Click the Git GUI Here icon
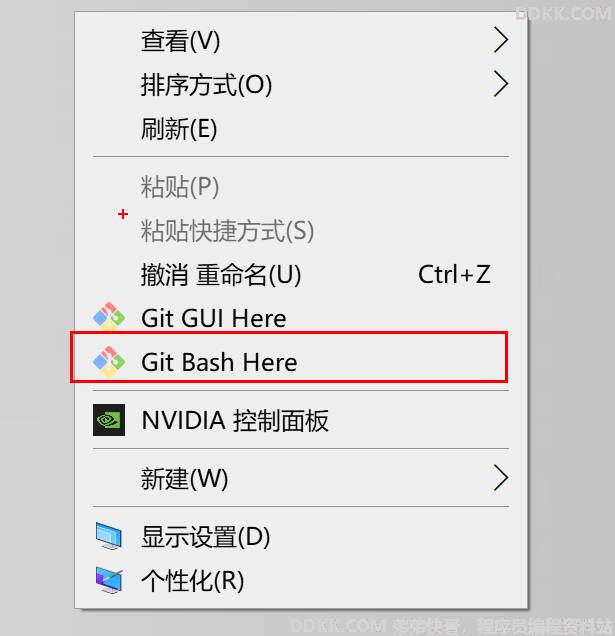 [109, 317]
